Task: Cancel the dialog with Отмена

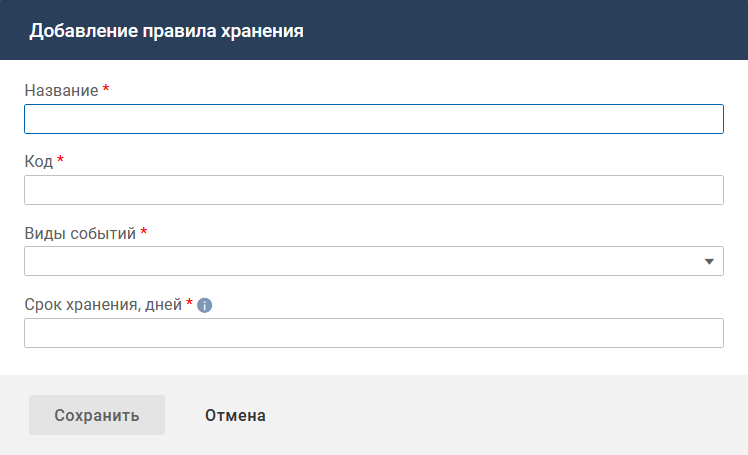Action: coord(235,415)
